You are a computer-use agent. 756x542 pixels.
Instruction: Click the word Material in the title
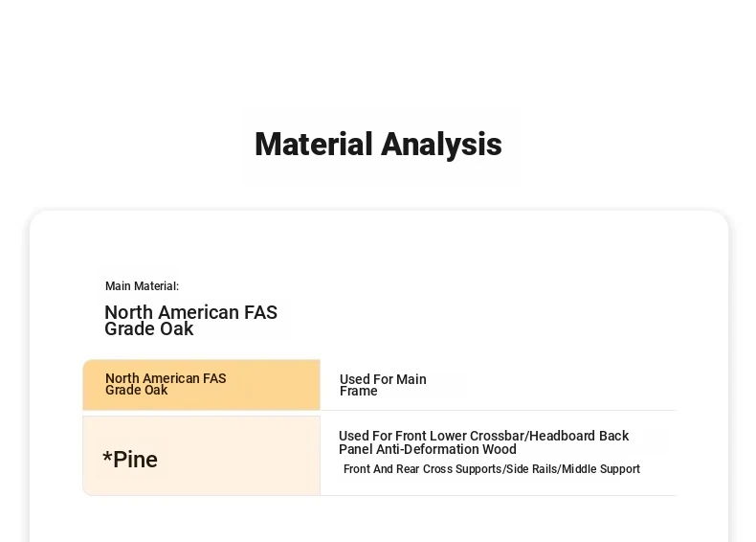[313, 145]
